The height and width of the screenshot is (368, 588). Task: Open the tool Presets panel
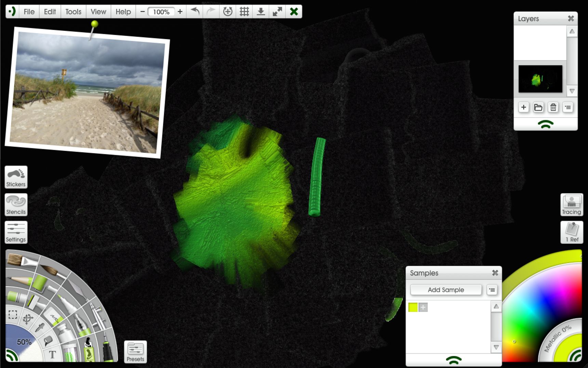pyautogui.click(x=135, y=352)
